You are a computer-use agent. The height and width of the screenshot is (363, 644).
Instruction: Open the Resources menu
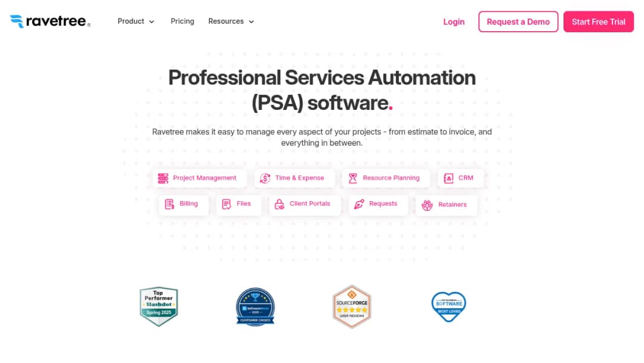[x=231, y=21]
